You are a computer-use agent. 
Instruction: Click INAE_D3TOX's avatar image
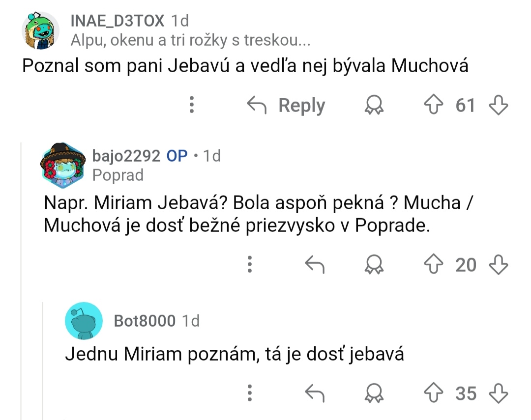(x=42, y=29)
